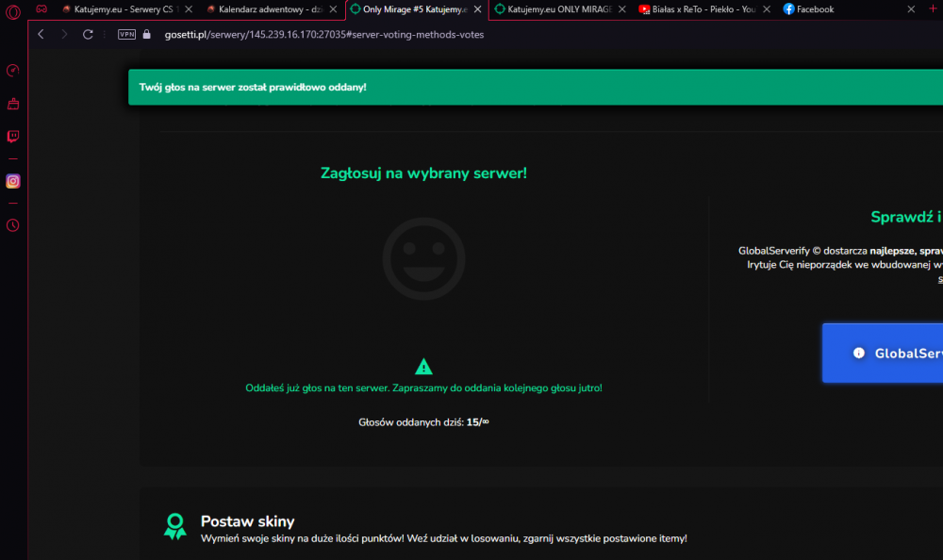Close the Facebook tab
943x560 pixels.
(x=911, y=9)
